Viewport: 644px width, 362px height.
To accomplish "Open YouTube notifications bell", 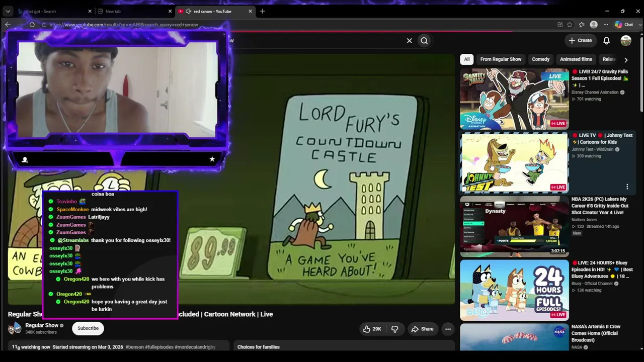I will (607, 41).
